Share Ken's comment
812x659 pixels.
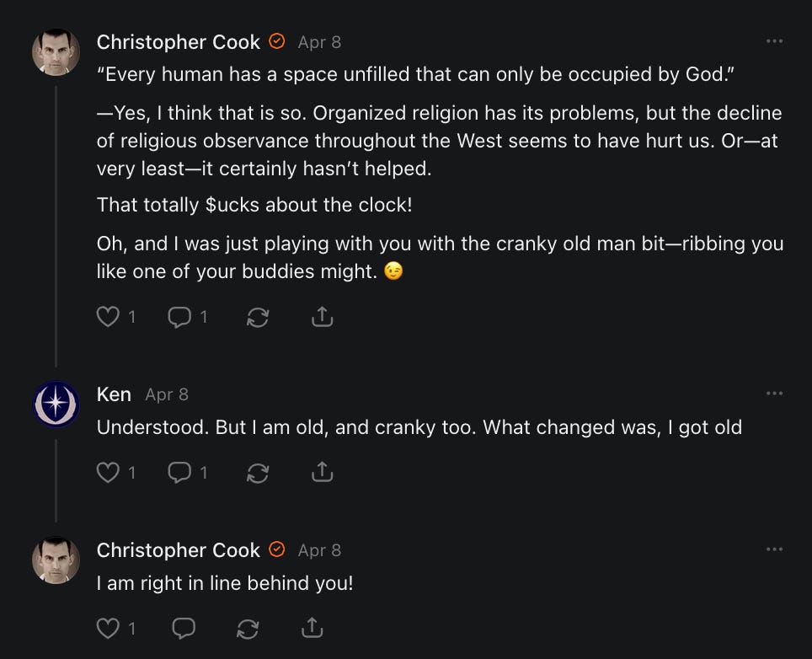pyautogui.click(x=322, y=473)
